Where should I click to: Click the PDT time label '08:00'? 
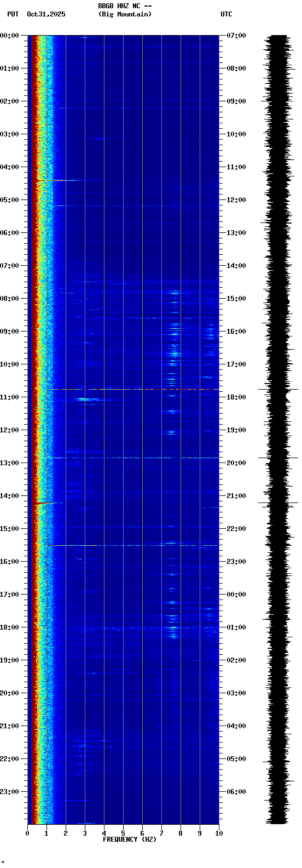(9, 299)
